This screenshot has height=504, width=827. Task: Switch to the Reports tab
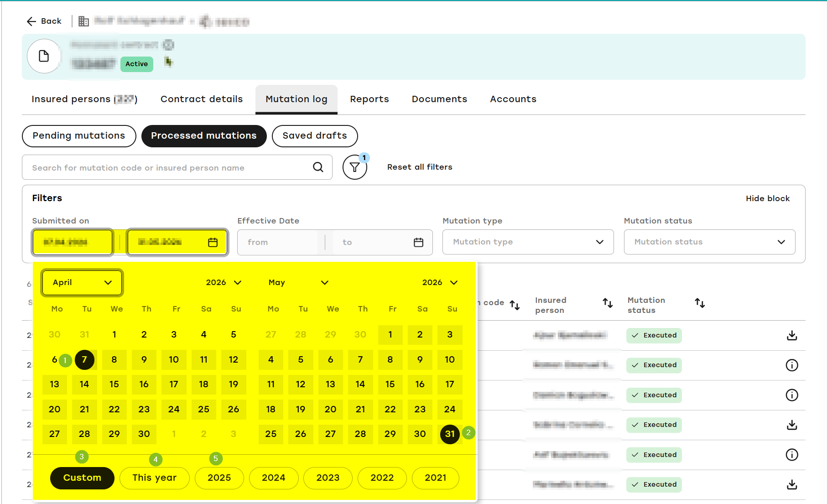tap(369, 99)
